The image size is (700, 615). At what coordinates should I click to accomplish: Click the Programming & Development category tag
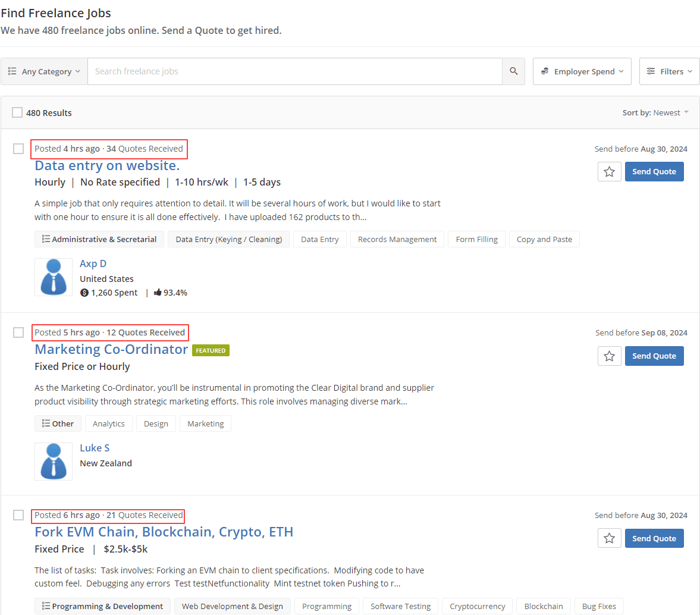tap(103, 606)
